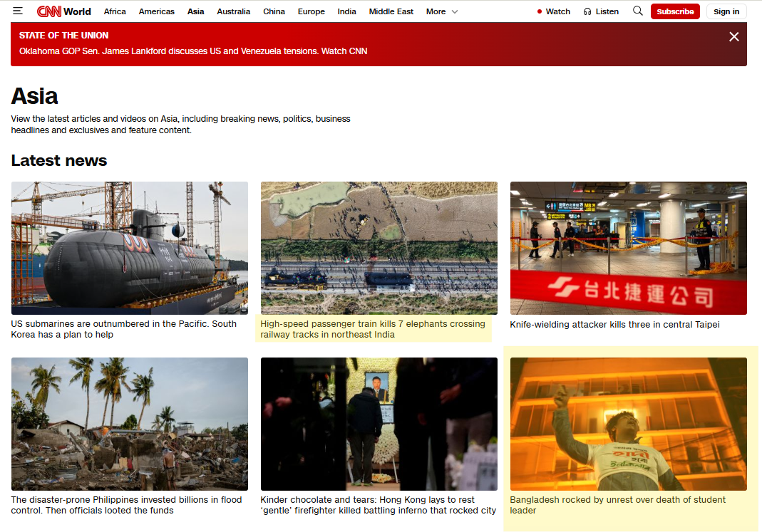This screenshot has height=532, width=762.
Task: Open the hamburger menu icon
Action: pyautogui.click(x=18, y=11)
